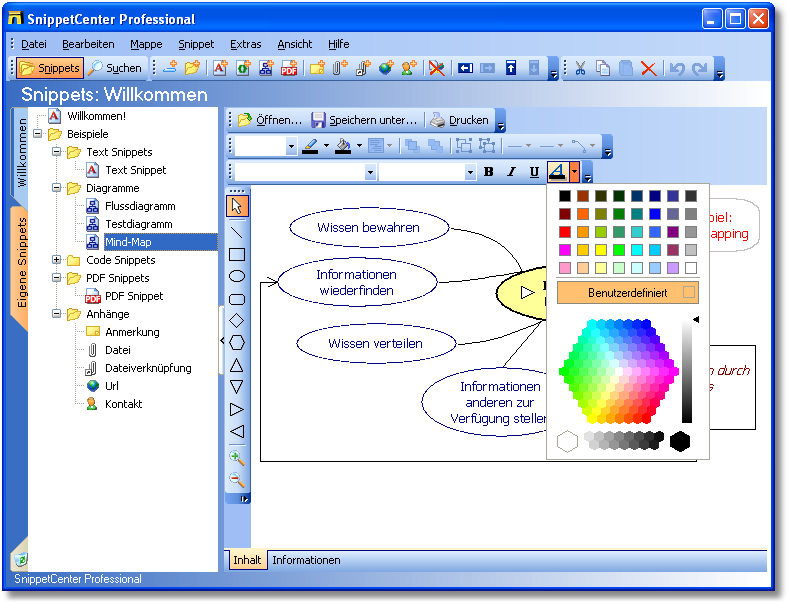Collapse the Beispiele folder
Image resolution: width=789 pixels, height=605 pixels.
point(38,134)
